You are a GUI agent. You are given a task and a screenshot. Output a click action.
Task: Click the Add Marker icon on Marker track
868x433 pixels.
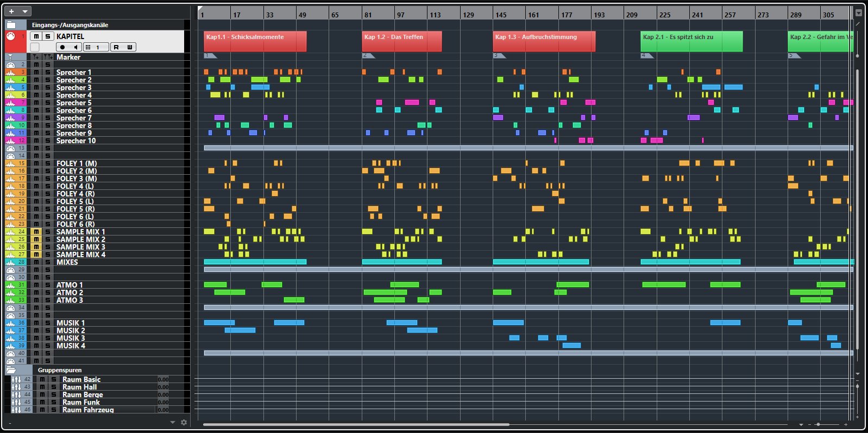click(36, 57)
